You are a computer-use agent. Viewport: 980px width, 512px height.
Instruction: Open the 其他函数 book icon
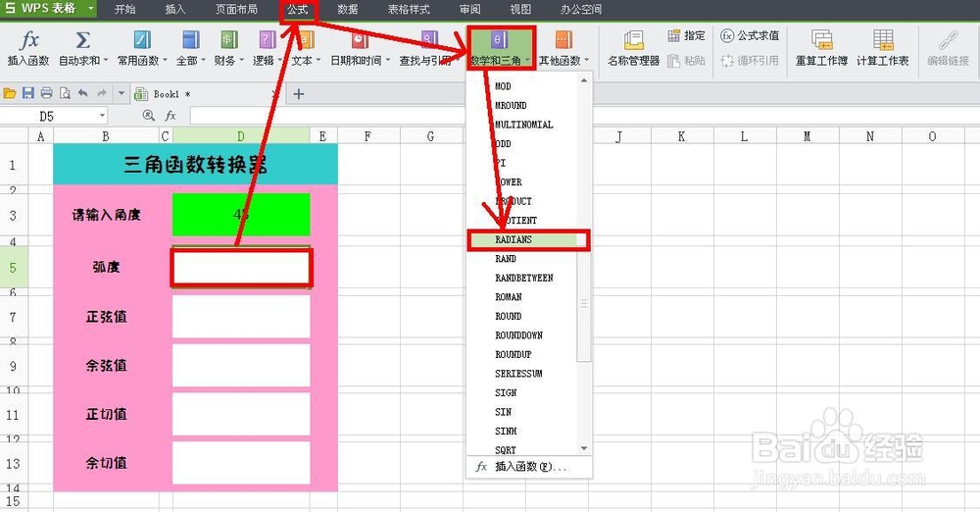(x=563, y=40)
